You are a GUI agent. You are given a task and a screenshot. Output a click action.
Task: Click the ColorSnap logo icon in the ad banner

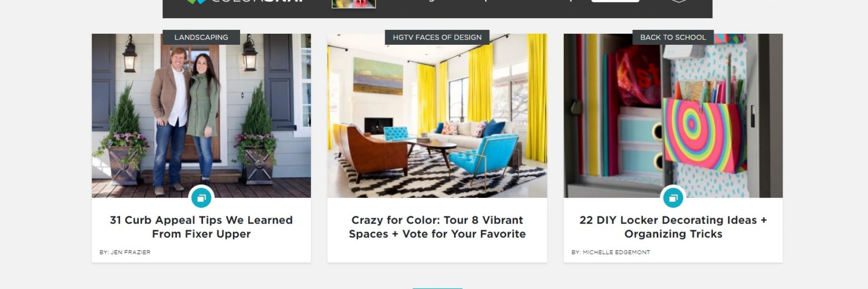click(x=196, y=2)
